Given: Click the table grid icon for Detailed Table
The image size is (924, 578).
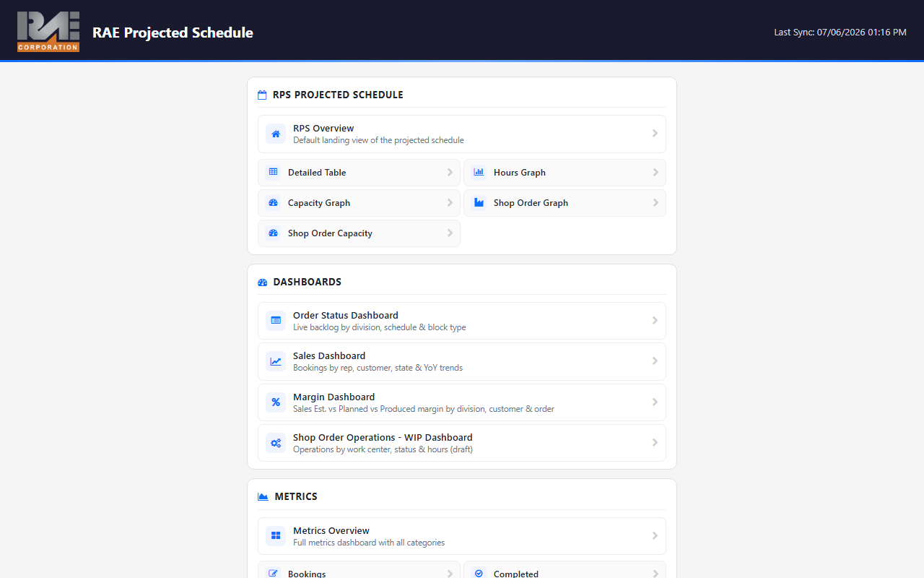Looking at the screenshot, I should coord(273,172).
